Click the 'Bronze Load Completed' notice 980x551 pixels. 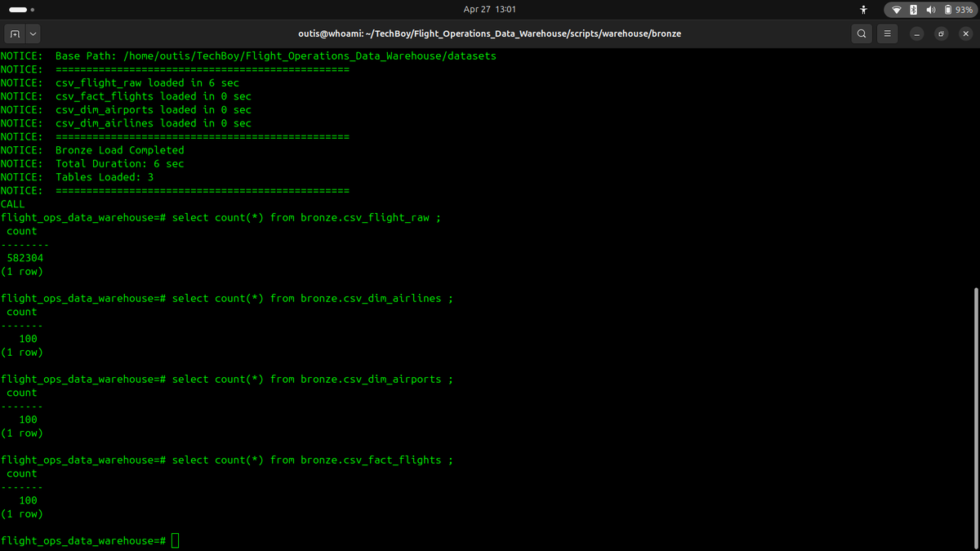coord(92,150)
